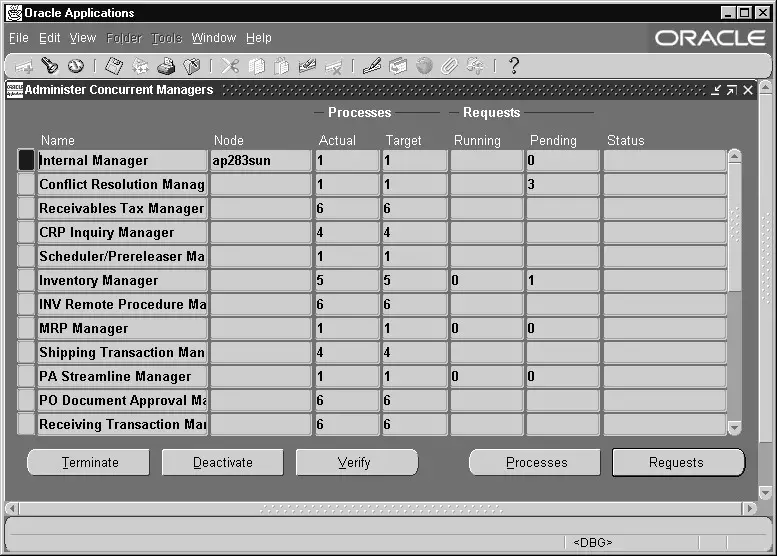Open the File menu
This screenshot has width=777, height=556.
19,38
